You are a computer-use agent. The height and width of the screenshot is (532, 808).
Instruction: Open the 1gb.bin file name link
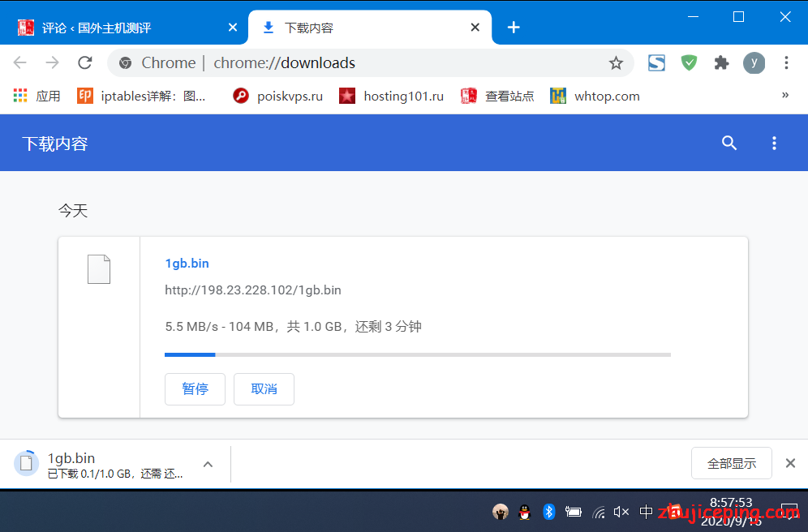[187, 264]
